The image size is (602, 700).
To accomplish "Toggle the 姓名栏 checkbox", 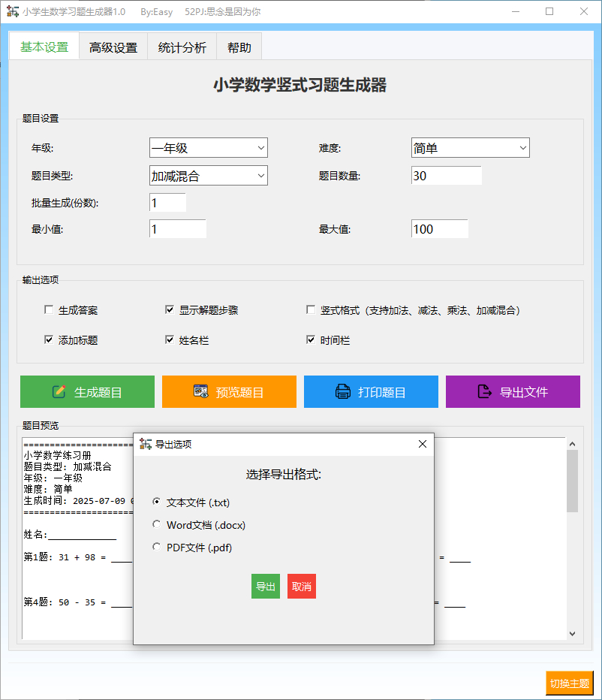I will click(x=169, y=339).
